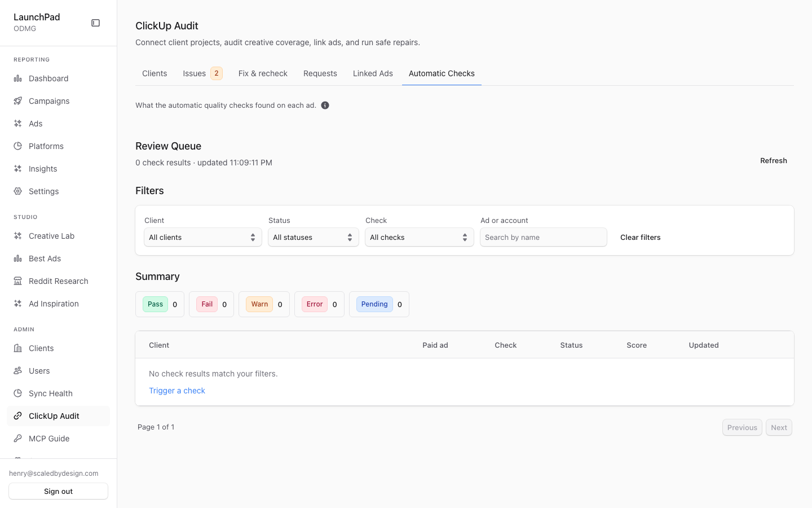Open Platforms from the sidebar
812x508 pixels.
coord(59,146)
